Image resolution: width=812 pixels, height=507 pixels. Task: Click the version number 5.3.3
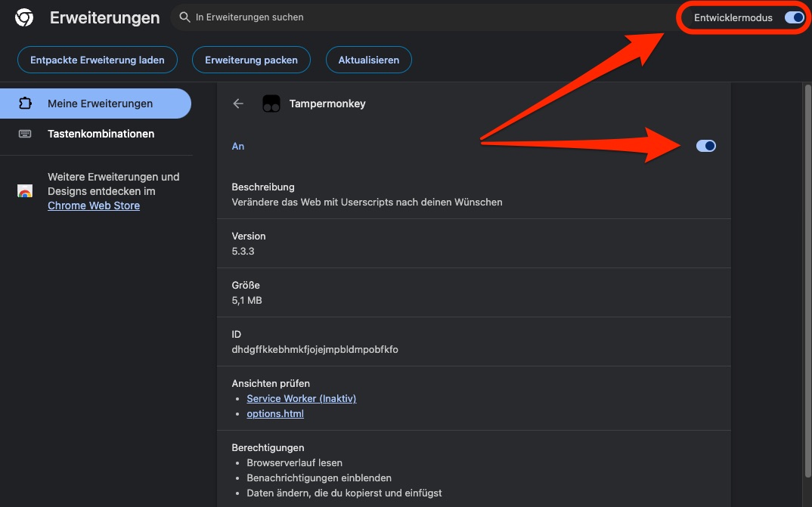[x=243, y=252]
